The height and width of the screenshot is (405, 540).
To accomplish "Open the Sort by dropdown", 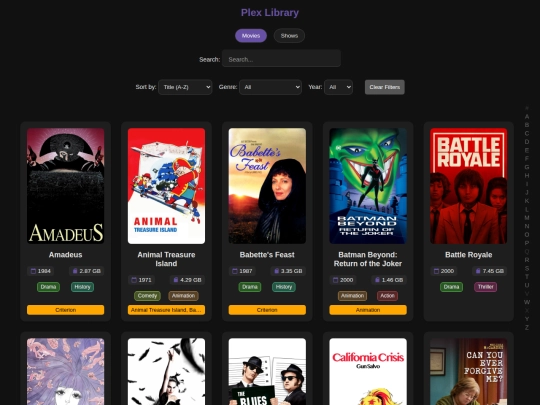I will [x=185, y=87].
